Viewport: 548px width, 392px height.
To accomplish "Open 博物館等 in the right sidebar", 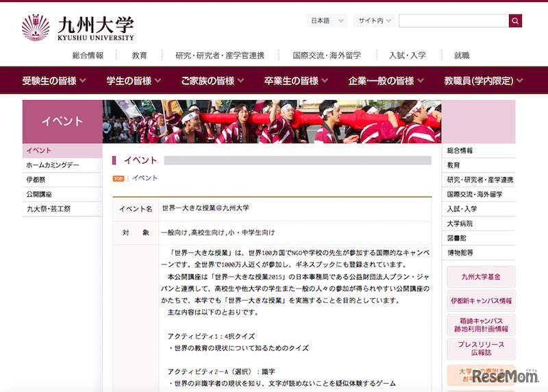I will pyautogui.click(x=480, y=252).
